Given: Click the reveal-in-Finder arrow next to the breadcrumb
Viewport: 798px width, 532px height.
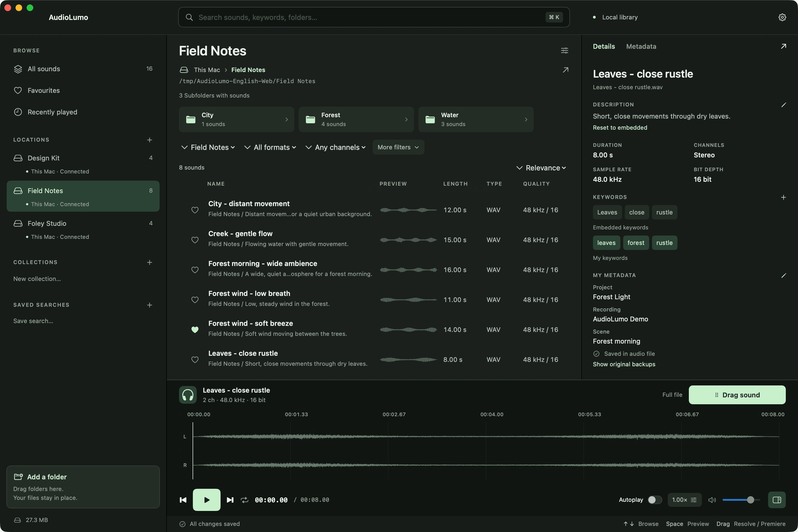Looking at the screenshot, I should [x=566, y=70].
